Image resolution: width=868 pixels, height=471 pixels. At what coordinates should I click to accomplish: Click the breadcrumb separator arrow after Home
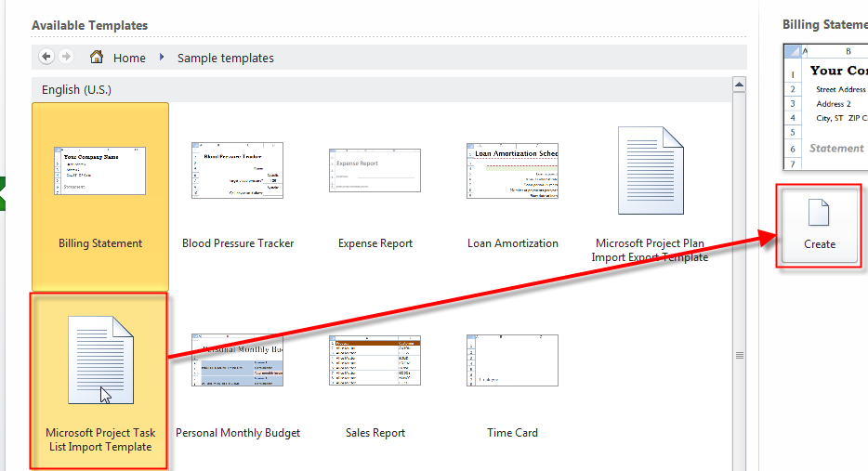click(x=162, y=58)
